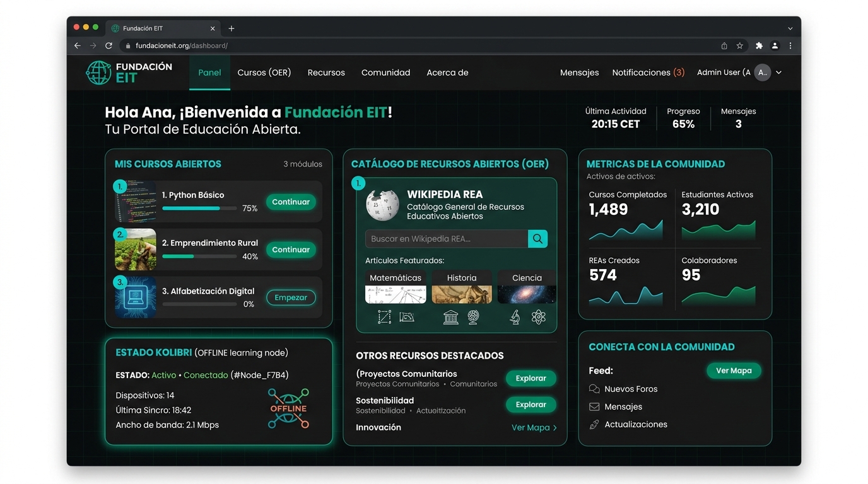Click the globe icon under Historia
868x484 pixels.
tap(473, 317)
